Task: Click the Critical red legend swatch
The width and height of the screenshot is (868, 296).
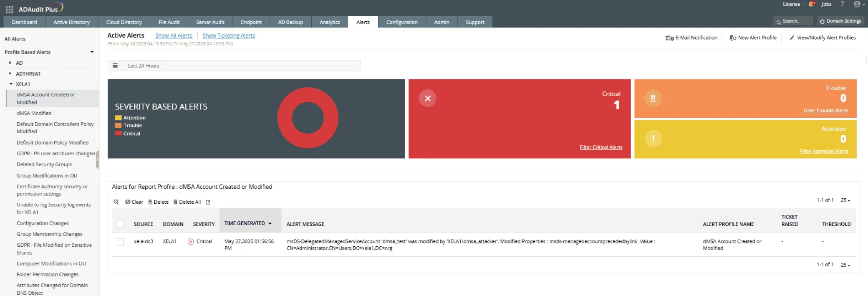Action: (x=118, y=134)
